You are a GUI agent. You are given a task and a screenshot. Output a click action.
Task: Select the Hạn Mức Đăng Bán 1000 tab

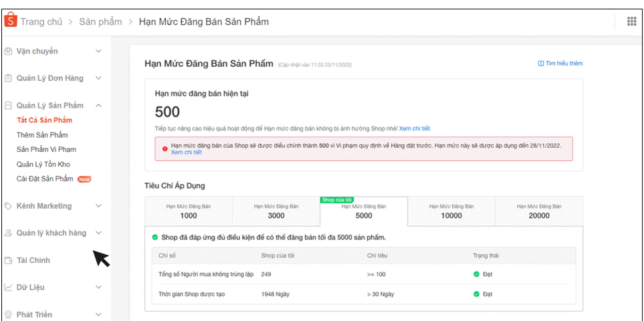(189, 211)
